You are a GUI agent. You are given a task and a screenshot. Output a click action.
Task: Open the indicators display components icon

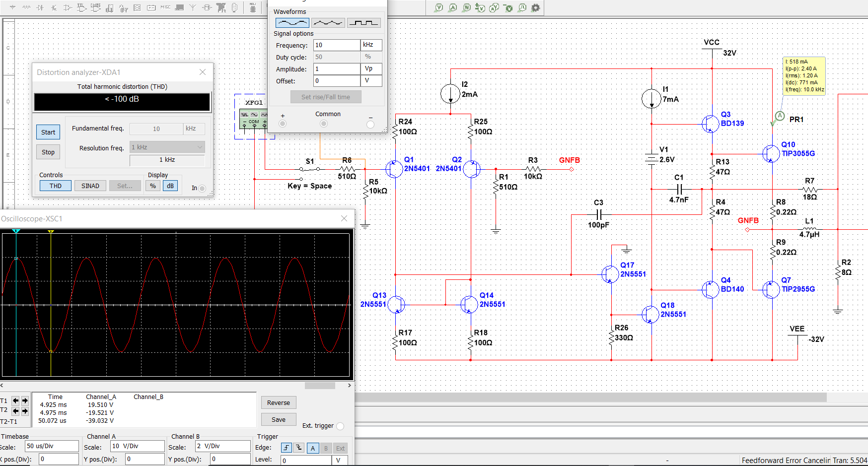coord(138,7)
